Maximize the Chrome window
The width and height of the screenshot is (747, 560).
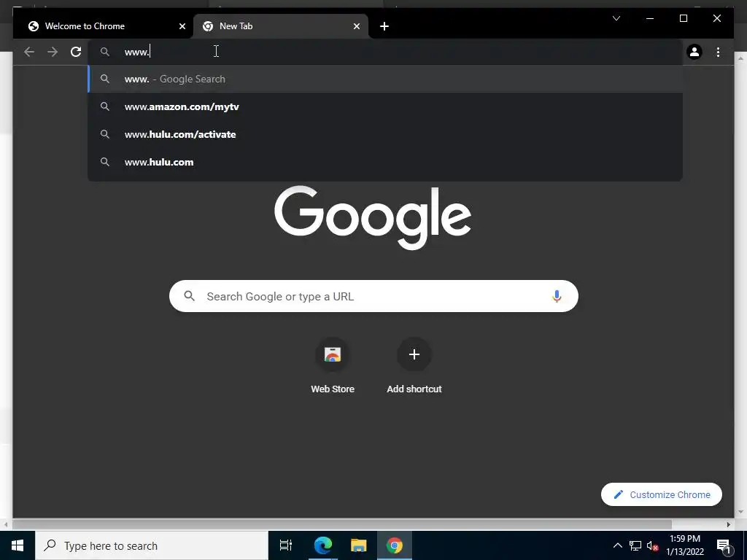click(x=683, y=18)
